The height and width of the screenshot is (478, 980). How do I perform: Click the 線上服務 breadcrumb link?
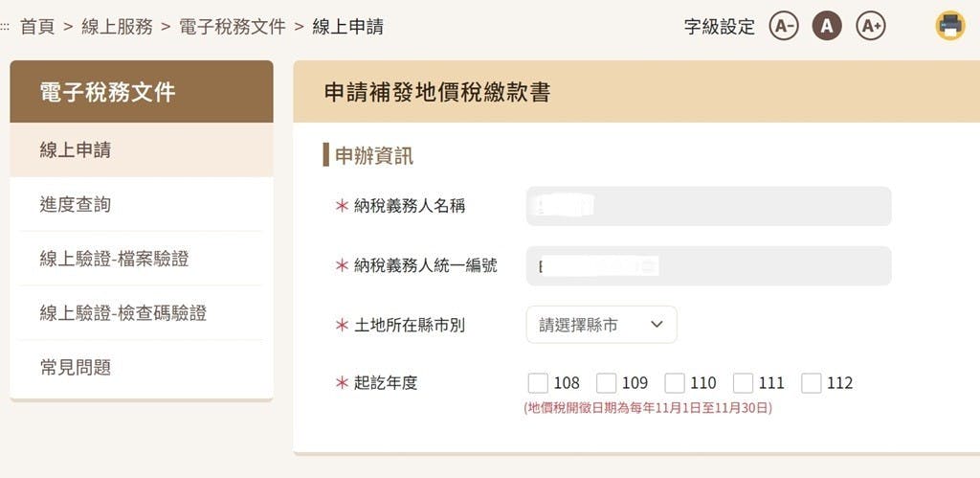coord(117,27)
